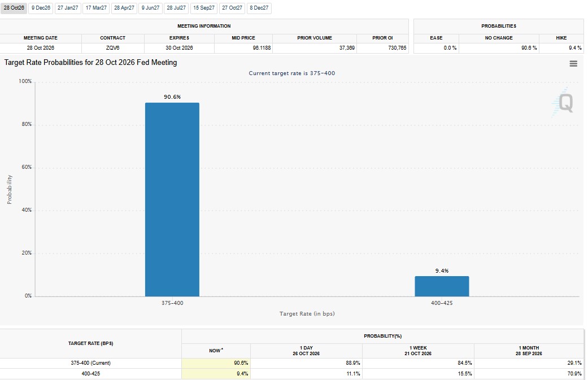Click the 1 week 15.5% cell
The image size is (588, 380).
coord(418,374)
